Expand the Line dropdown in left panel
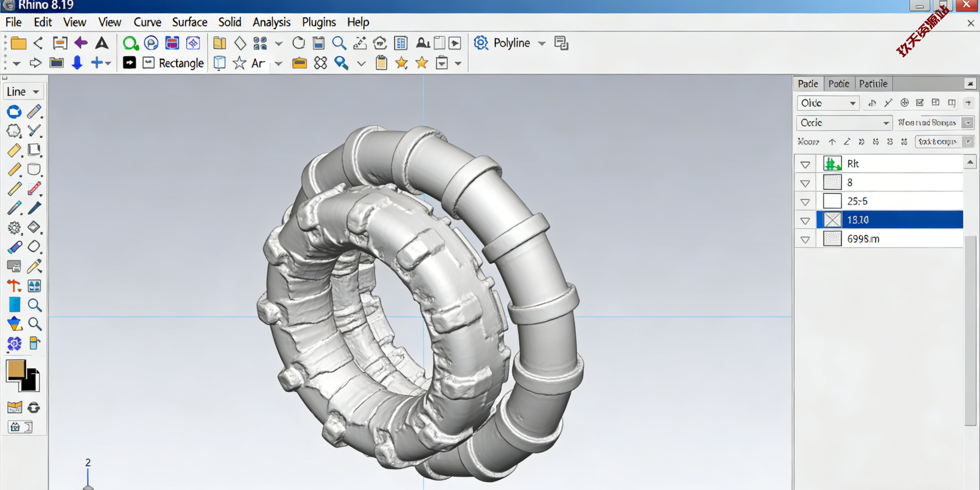The image size is (980, 490). pos(36,92)
